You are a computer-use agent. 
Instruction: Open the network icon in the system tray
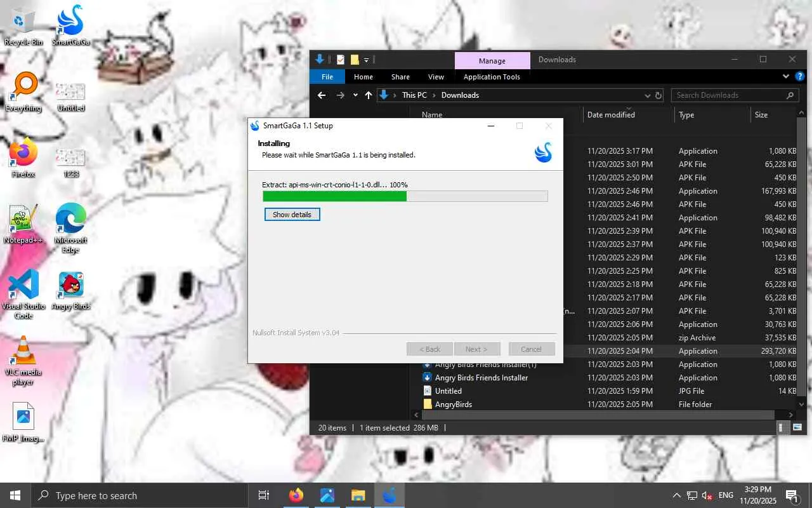coord(691,495)
